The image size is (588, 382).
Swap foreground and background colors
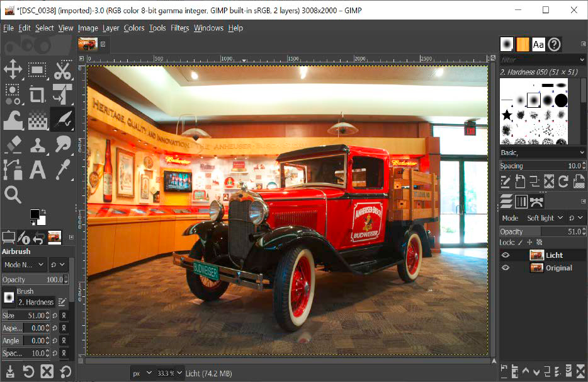[43, 211]
